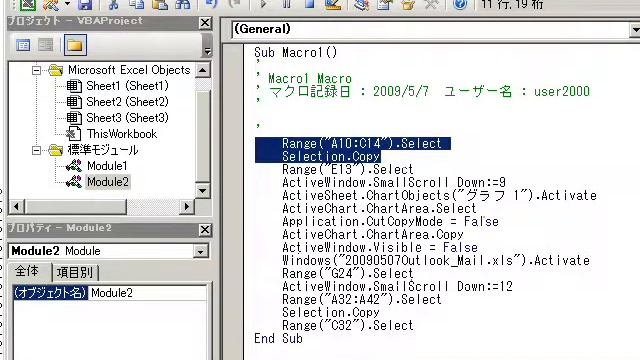
Task: Click the View Microsoft Excel toolbar icon
Action: point(28,5)
